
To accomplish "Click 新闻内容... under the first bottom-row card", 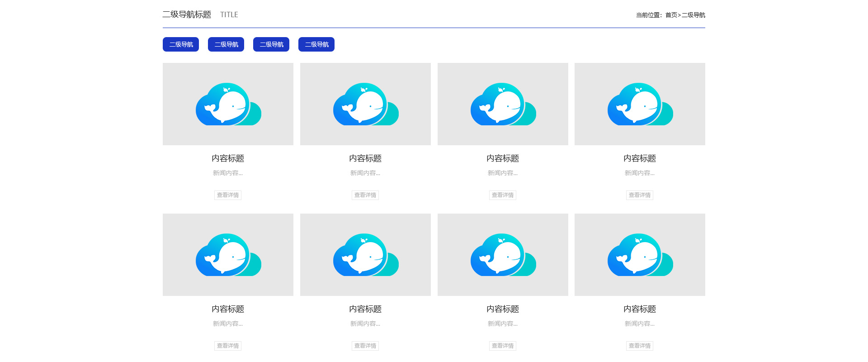I will (x=228, y=324).
